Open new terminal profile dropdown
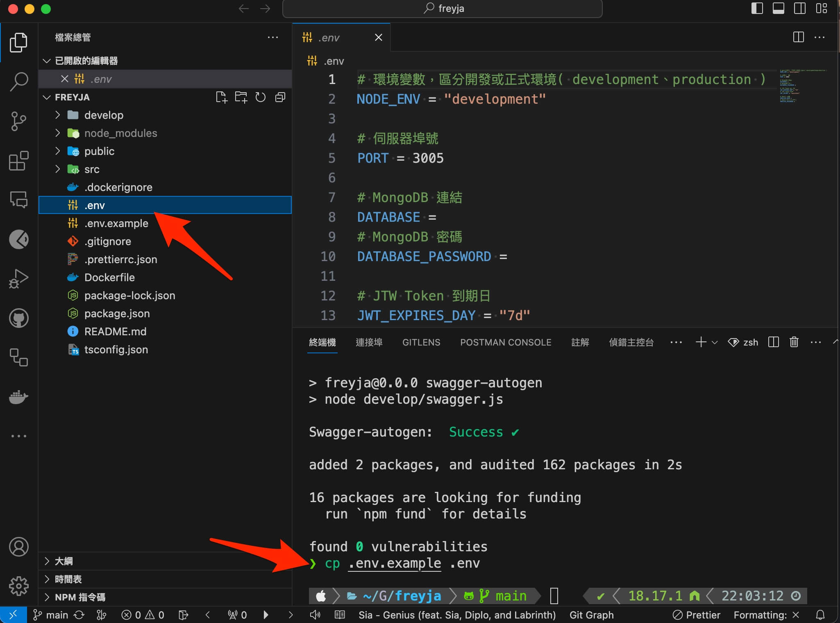 pyautogui.click(x=715, y=342)
